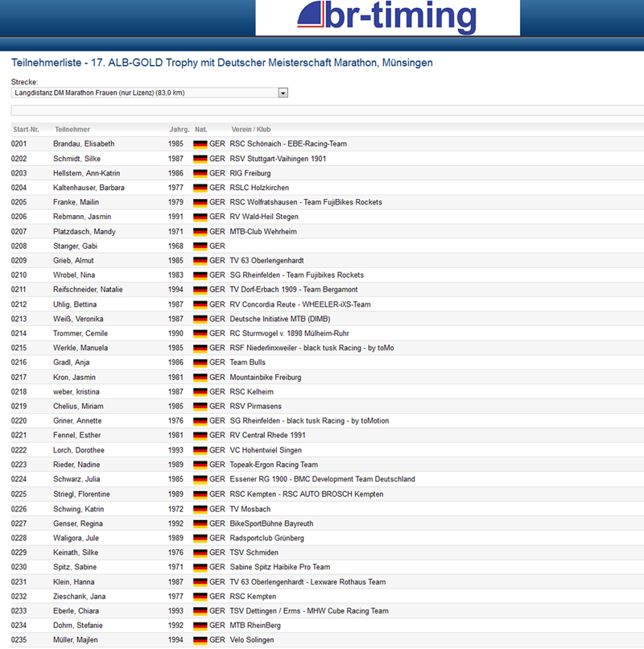Image resolution: width=644 pixels, height=649 pixels.
Task: Select the name Rieder, Nadine
Action: [76, 465]
